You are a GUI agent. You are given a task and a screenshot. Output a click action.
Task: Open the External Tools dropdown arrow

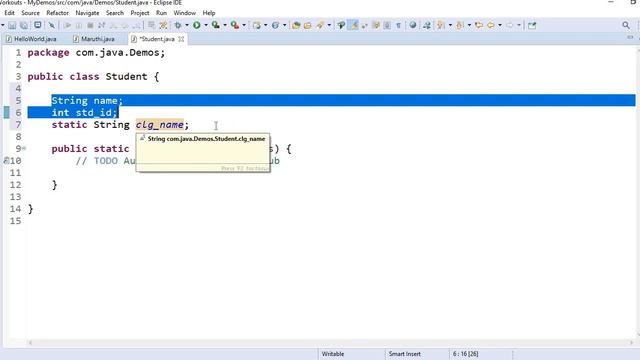point(244,25)
